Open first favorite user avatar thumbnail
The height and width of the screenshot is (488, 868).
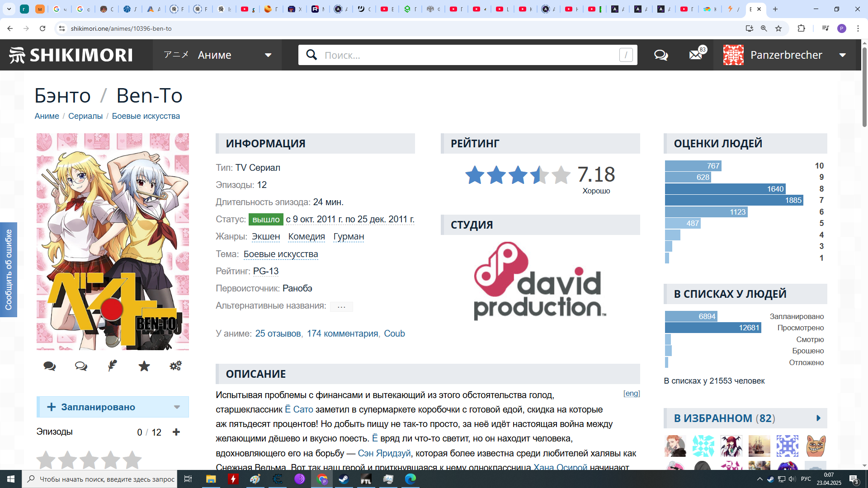(675, 446)
